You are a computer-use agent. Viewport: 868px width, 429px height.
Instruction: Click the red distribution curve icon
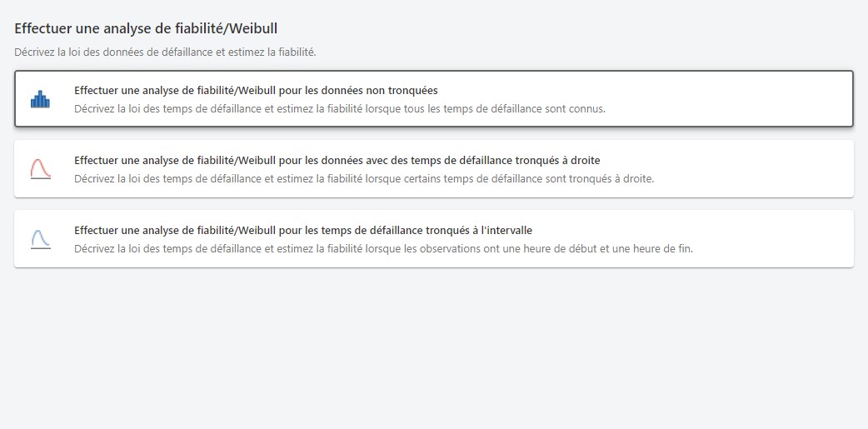(40, 169)
